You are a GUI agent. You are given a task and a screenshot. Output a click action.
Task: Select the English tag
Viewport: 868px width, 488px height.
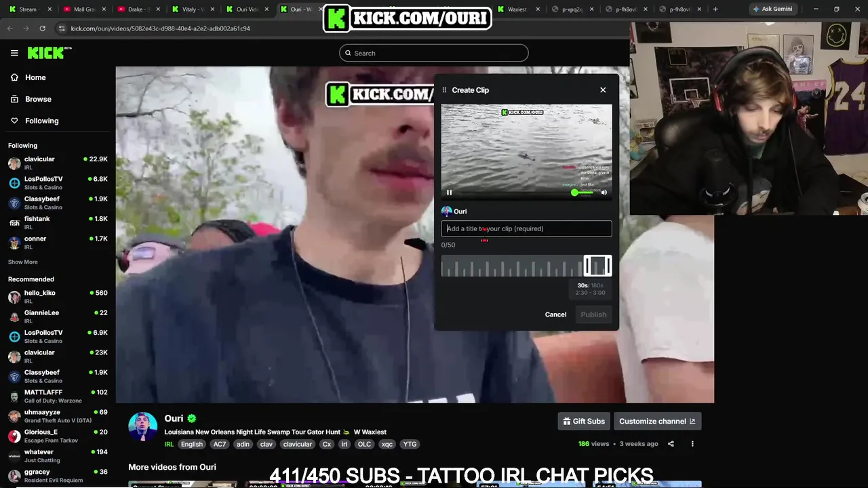coord(192,445)
